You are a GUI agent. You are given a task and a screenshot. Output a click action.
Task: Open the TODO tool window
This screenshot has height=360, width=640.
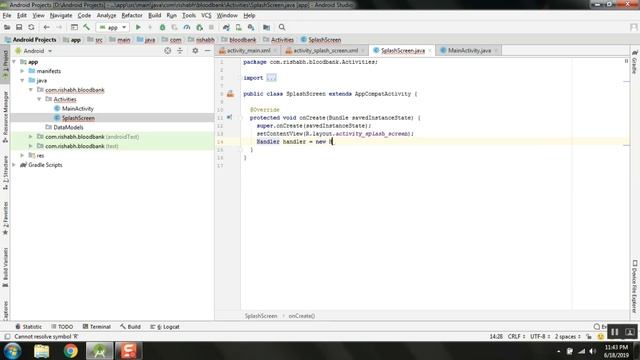(62, 327)
